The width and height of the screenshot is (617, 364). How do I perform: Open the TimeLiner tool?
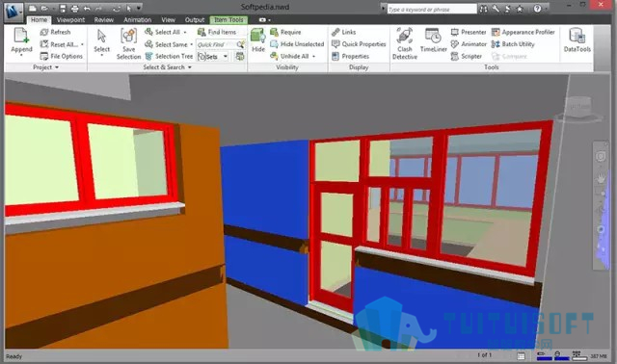pos(433,40)
